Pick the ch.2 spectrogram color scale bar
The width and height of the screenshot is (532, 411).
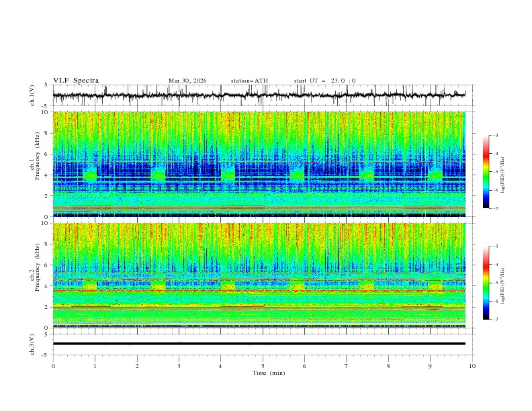[486, 283]
